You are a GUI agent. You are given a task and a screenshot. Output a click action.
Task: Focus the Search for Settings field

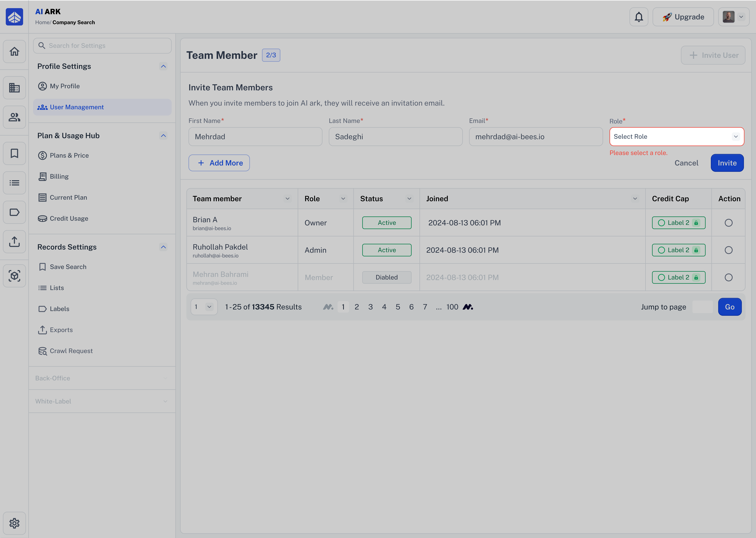(x=102, y=46)
